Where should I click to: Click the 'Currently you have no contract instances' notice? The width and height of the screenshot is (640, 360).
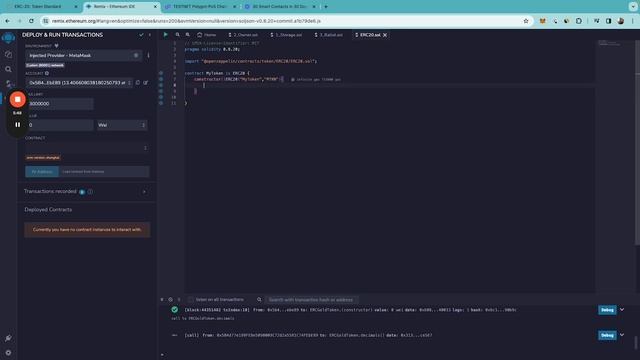coord(87,230)
